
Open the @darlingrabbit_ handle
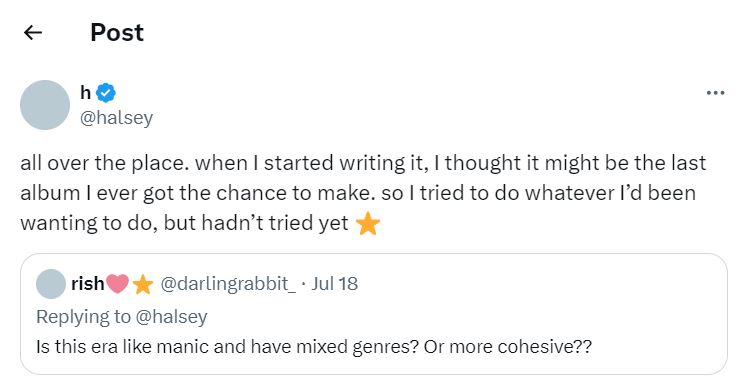click(228, 284)
